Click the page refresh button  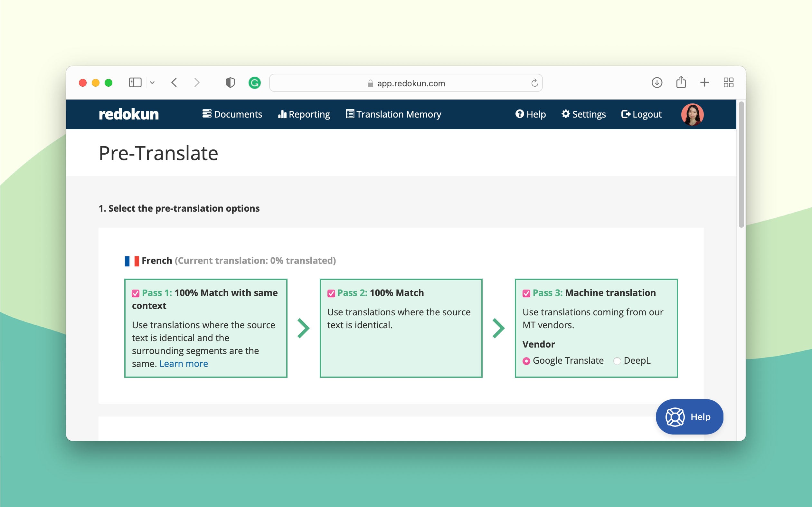coord(534,82)
